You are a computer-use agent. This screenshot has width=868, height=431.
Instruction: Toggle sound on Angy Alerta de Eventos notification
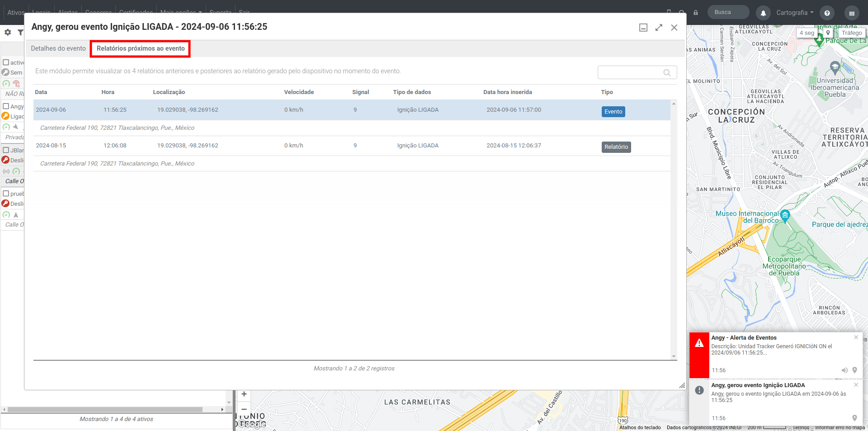844,370
